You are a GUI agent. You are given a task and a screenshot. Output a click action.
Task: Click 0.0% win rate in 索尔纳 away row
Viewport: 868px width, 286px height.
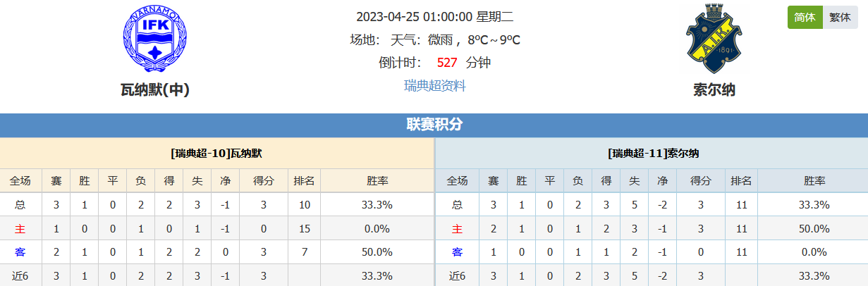pos(814,252)
